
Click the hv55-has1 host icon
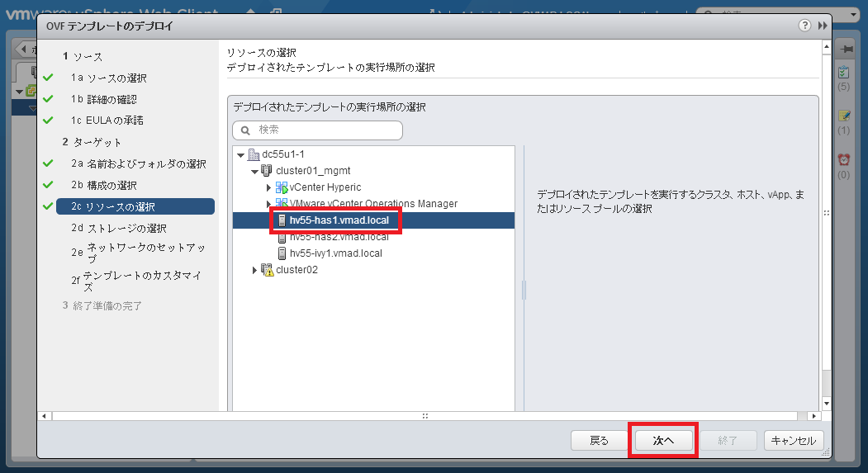[x=282, y=220]
